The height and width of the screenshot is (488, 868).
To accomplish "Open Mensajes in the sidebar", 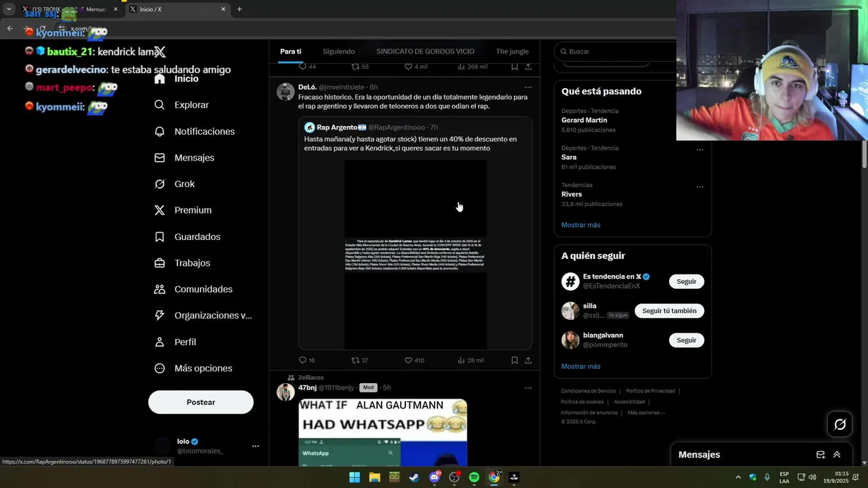I will click(x=184, y=157).
